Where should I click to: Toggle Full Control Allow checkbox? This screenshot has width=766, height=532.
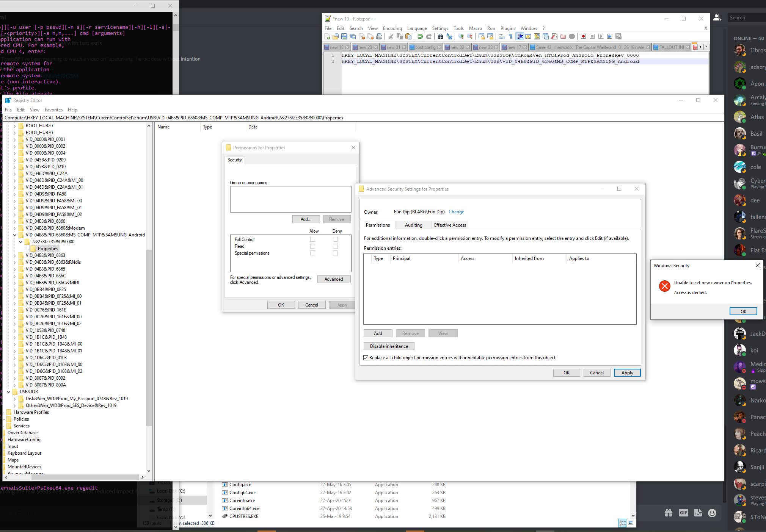312,239
